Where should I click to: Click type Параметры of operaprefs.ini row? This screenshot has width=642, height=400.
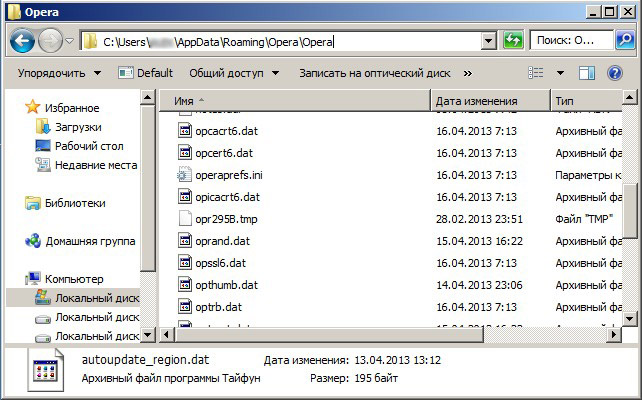(588, 175)
